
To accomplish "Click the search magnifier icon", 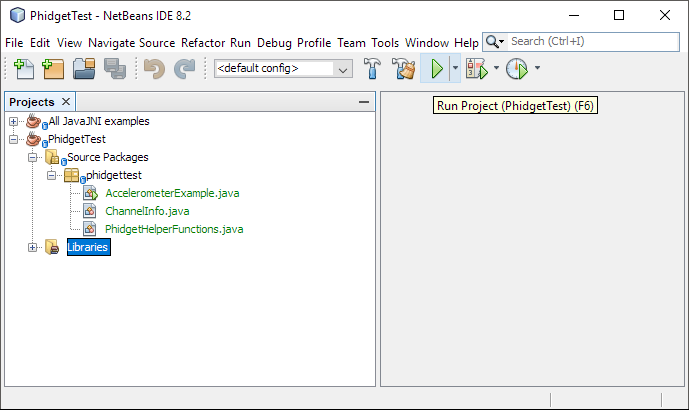I will [493, 42].
